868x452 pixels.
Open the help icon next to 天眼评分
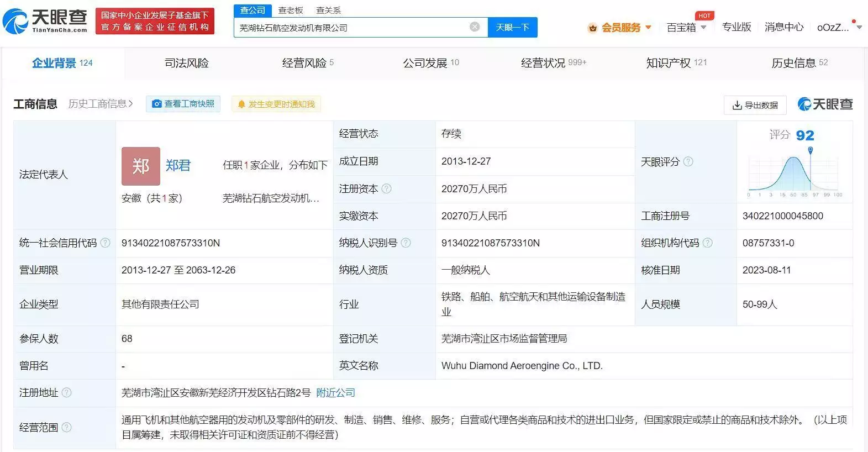pyautogui.click(x=688, y=161)
